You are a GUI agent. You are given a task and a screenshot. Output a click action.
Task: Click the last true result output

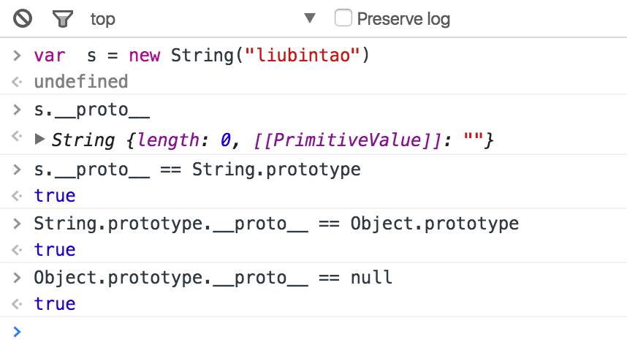pos(55,303)
